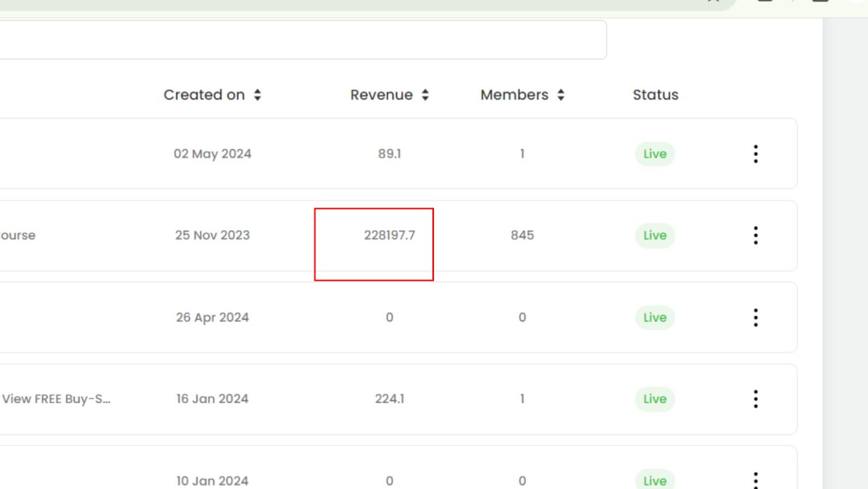The height and width of the screenshot is (489, 868).
Task: Click Live status on 26 Apr 2024 row
Action: [655, 317]
